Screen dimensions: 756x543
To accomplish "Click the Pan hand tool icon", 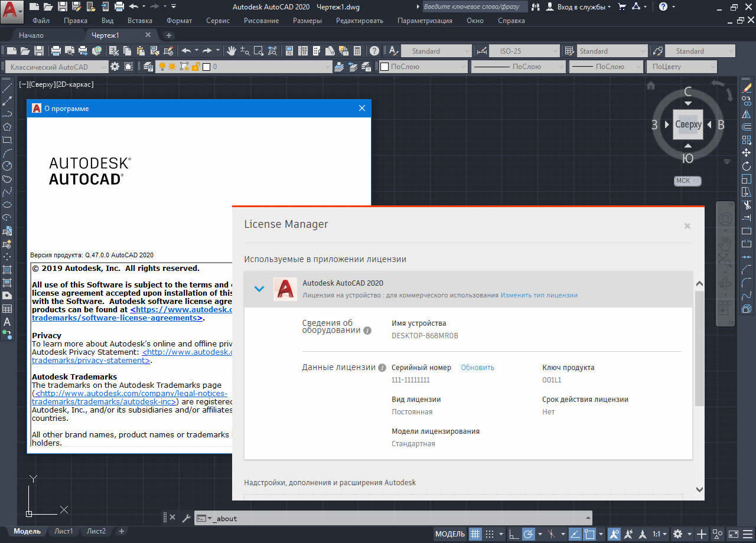I will click(232, 51).
